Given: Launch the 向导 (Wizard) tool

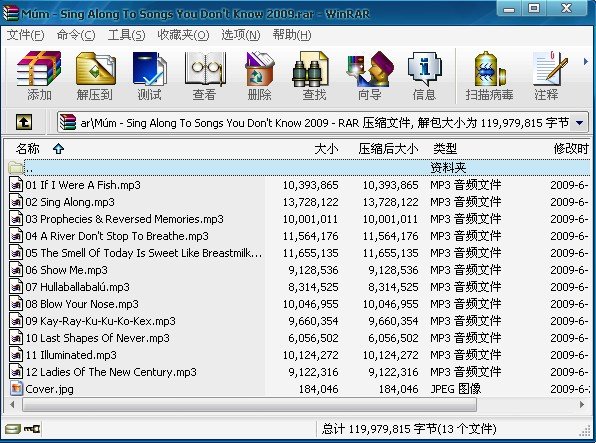Looking at the screenshot, I should coord(370,76).
